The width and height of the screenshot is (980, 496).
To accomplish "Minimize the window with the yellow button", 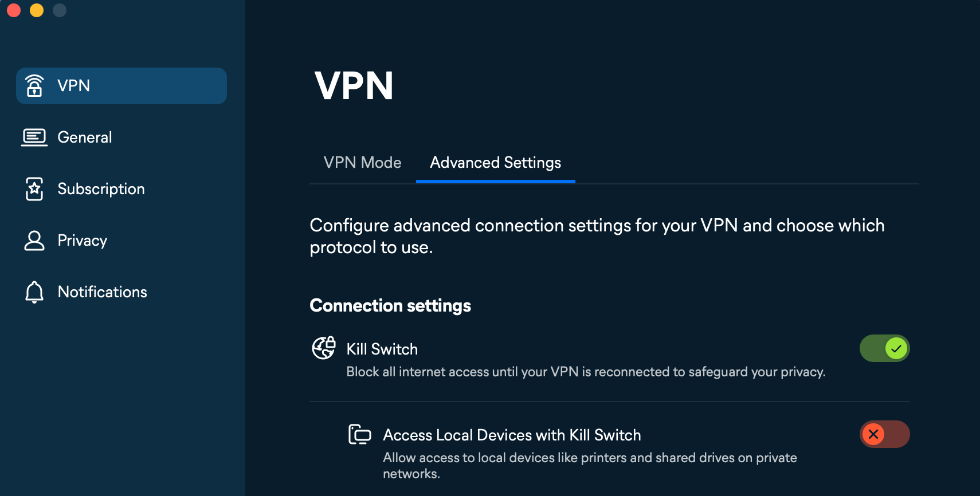I will (x=37, y=10).
